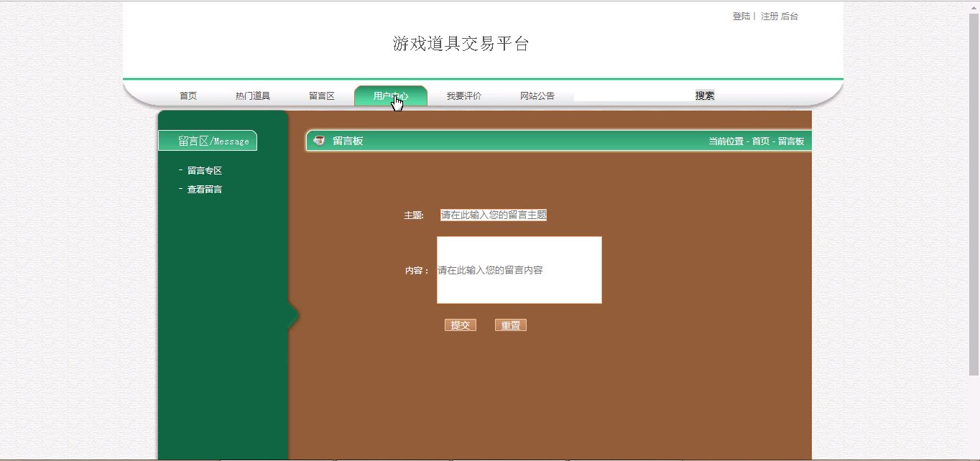Submit the message with 提交 button
Image resolution: width=980 pixels, height=461 pixels.
click(461, 325)
